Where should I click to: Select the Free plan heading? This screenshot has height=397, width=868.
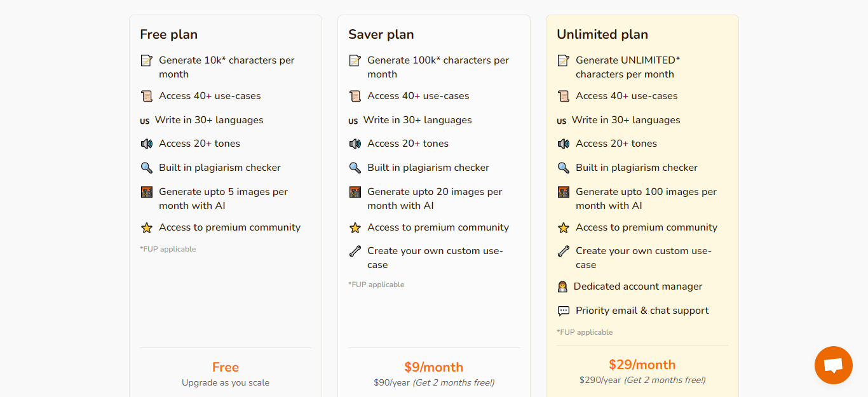(168, 34)
